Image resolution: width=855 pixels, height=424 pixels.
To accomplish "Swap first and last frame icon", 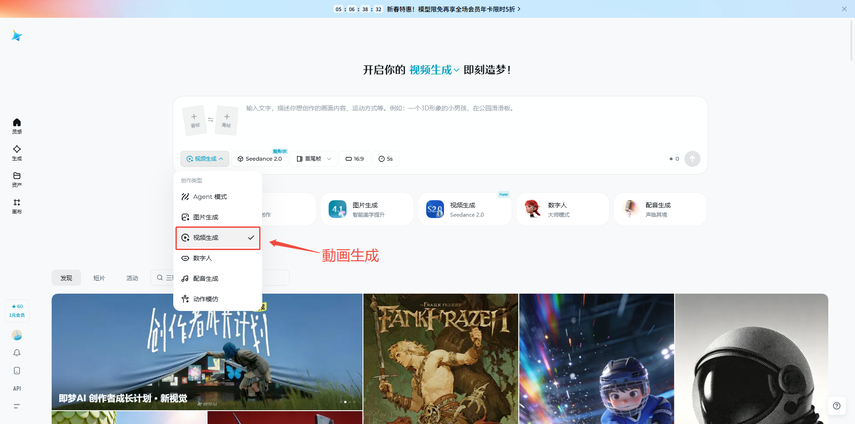I will pos(210,120).
